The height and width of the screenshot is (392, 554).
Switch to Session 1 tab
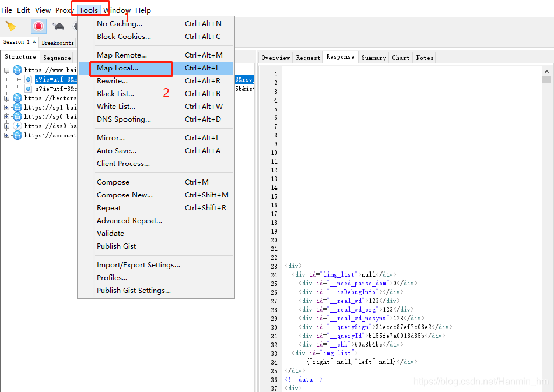(19, 42)
